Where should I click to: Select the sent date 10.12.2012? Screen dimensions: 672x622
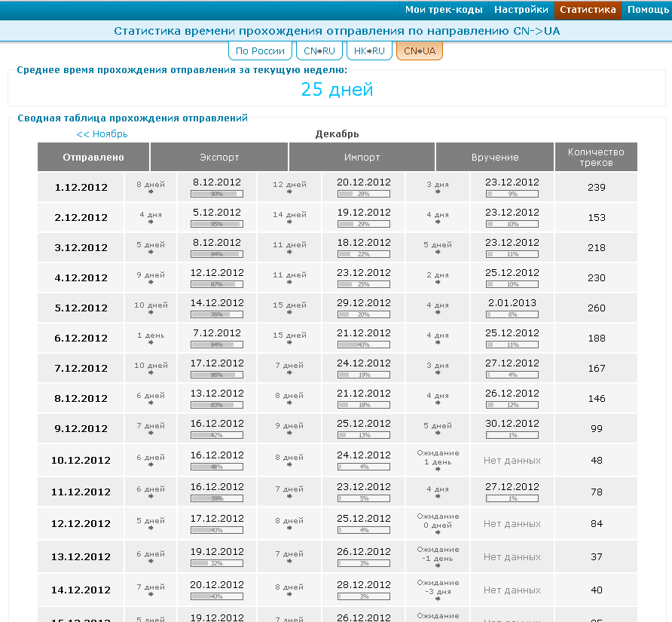click(x=81, y=460)
